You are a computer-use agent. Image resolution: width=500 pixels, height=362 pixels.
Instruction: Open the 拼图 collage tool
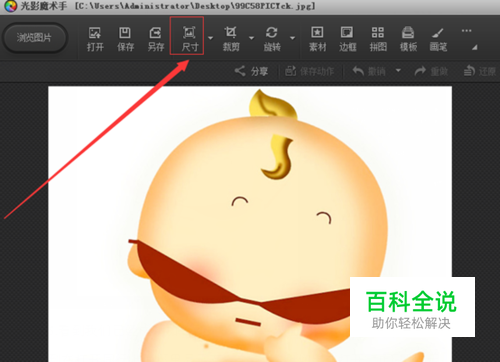378,39
